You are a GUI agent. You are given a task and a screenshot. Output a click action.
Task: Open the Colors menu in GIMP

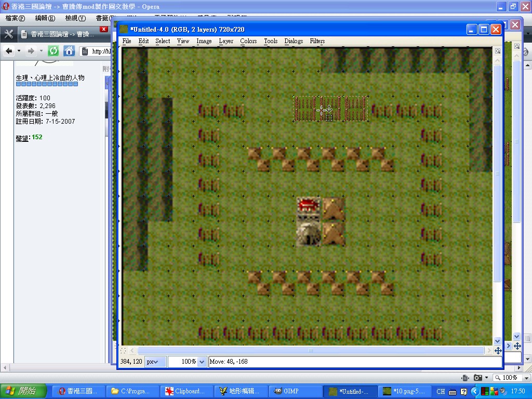pos(248,41)
